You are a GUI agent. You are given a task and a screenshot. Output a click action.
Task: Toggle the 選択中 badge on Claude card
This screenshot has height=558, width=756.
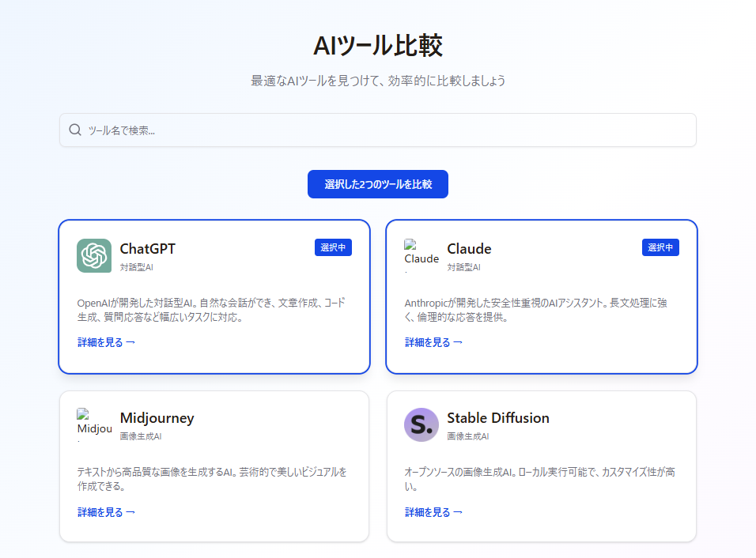click(x=660, y=247)
